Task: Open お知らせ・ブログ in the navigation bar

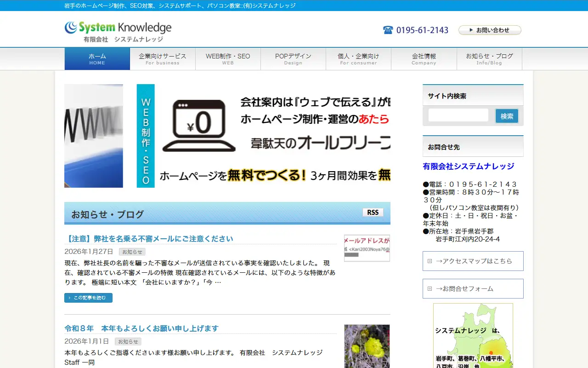Action: pos(489,59)
